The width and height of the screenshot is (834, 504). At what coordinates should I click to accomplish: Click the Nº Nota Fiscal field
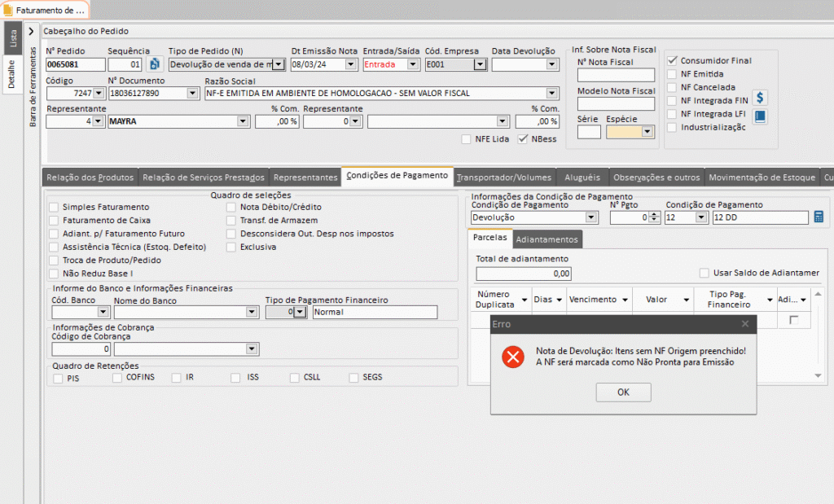pyautogui.click(x=616, y=75)
